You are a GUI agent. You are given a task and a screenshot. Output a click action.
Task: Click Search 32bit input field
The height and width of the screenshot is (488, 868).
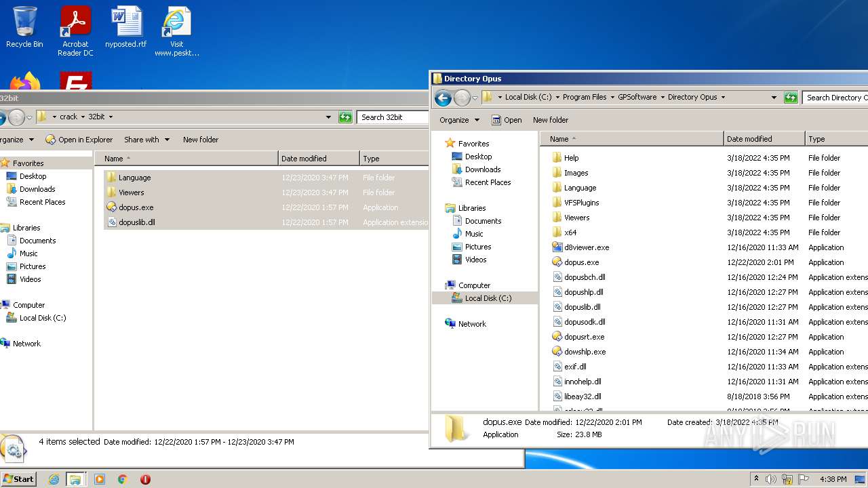click(x=393, y=117)
